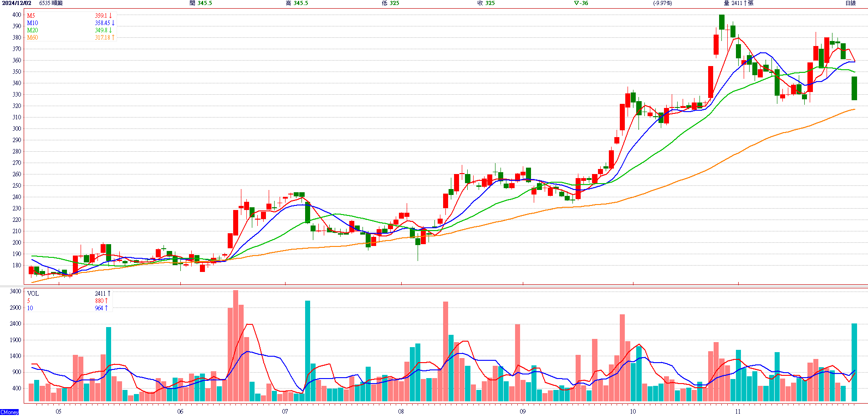Click the volume 2411 header label
868x420 pixels.
click(x=738, y=3)
